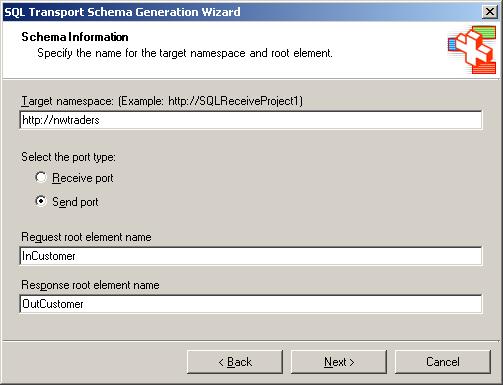
Task: Click into the Request root element name box
Action: (251, 256)
